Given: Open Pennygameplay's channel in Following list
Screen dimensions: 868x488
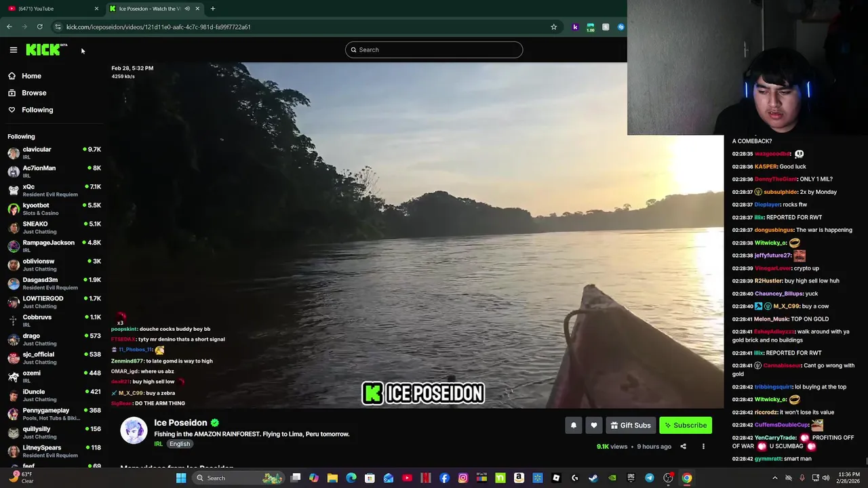Looking at the screenshot, I should (x=54, y=414).
